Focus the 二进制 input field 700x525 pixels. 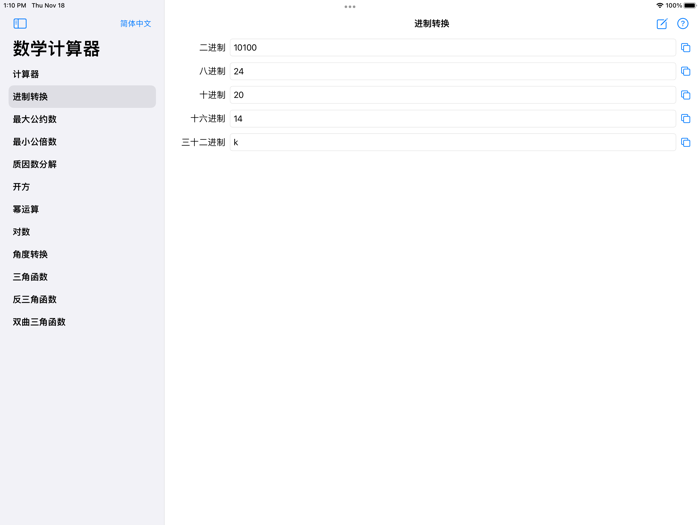(x=453, y=48)
